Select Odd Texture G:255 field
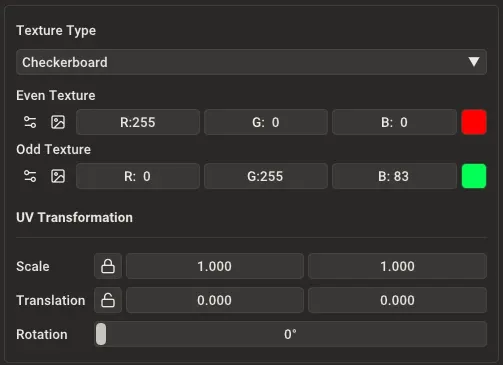The image size is (503, 365). click(266, 176)
